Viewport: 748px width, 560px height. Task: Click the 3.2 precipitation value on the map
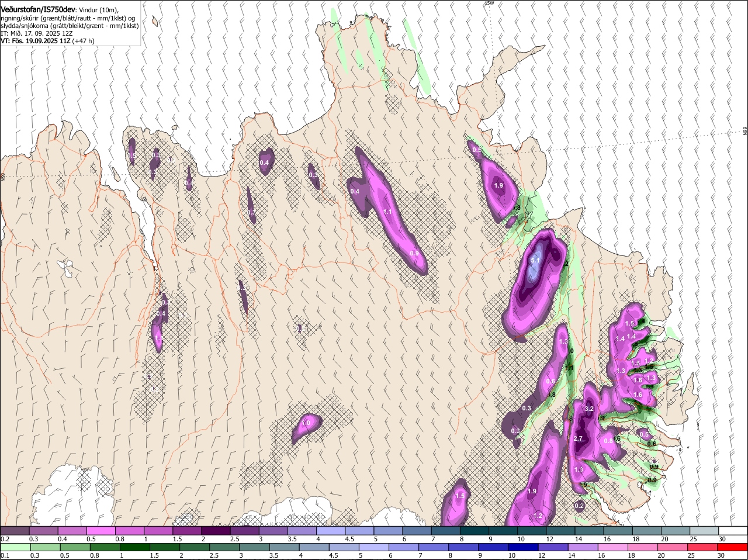point(589,409)
